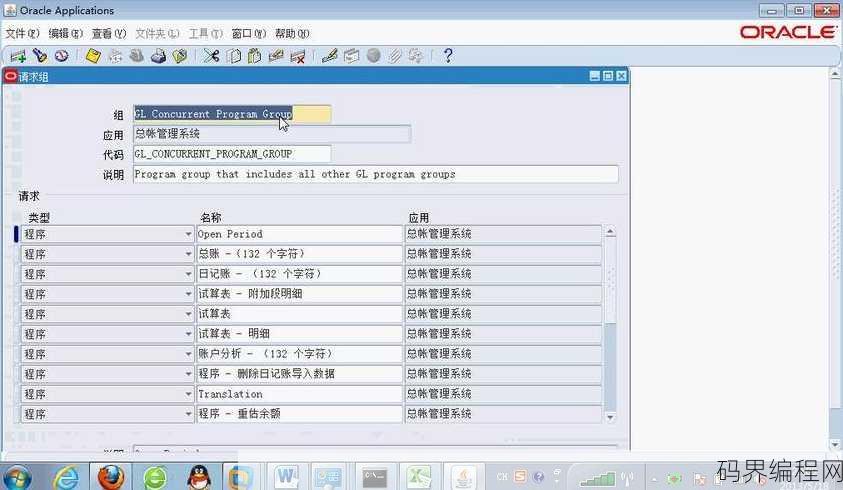Open the 工具(T) menu
The width and height of the screenshot is (843, 490).
(205, 33)
